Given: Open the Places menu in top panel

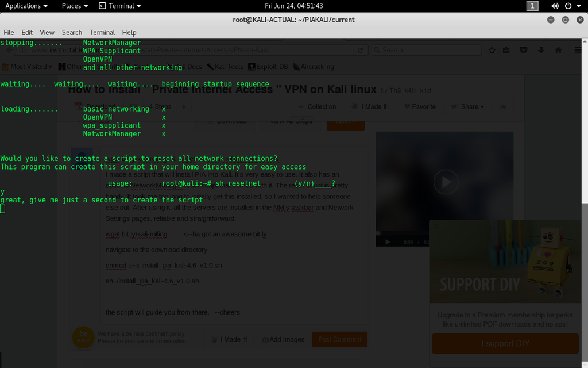Looking at the screenshot, I should click(75, 6).
